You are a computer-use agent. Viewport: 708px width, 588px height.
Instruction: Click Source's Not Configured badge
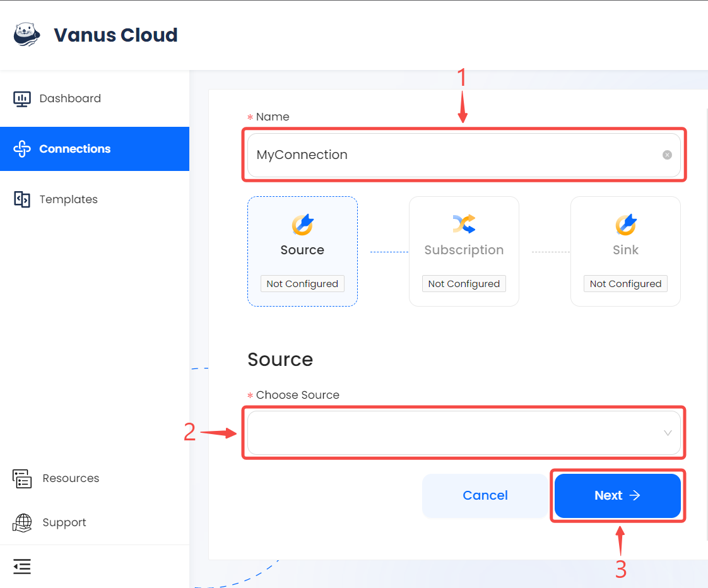[302, 284]
